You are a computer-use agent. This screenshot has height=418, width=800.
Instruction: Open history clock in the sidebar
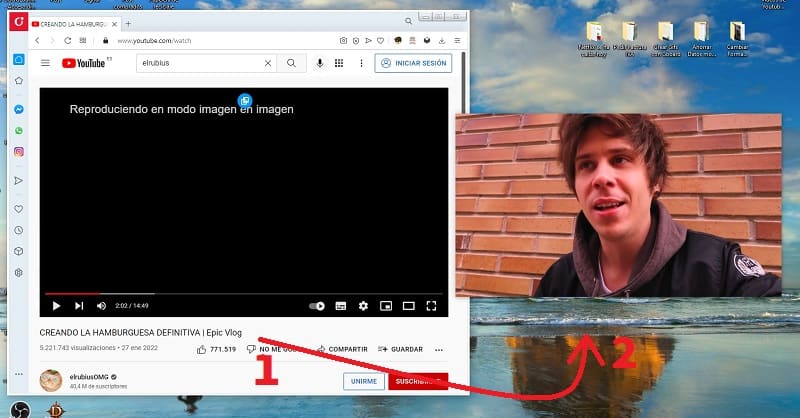click(x=19, y=230)
